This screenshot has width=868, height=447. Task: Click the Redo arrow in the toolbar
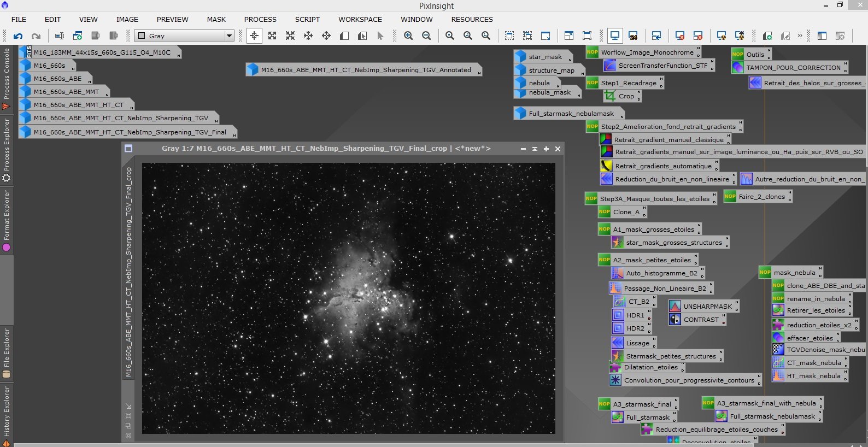[x=36, y=36]
